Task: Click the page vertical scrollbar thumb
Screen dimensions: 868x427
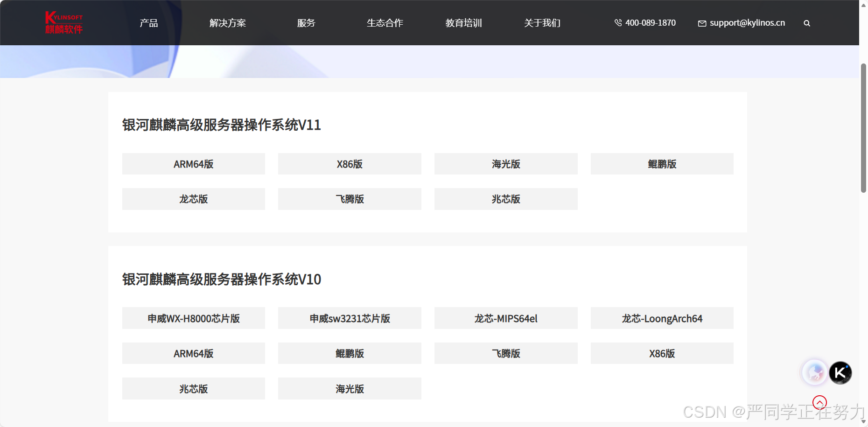Action: (863, 128)
